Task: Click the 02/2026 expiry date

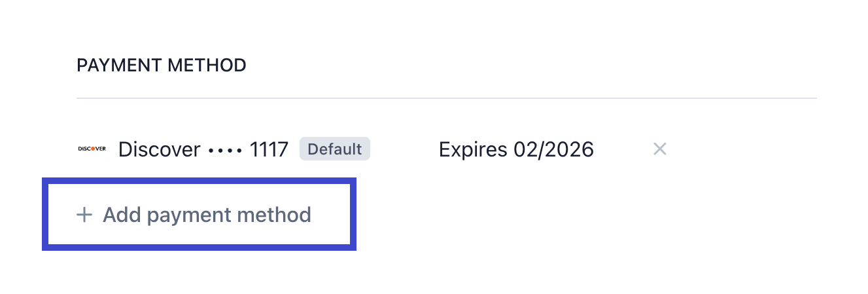Action: (553, 149)
